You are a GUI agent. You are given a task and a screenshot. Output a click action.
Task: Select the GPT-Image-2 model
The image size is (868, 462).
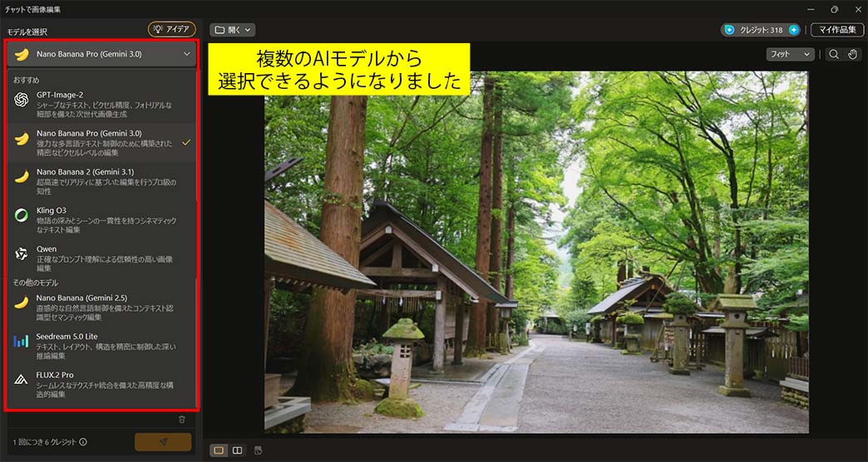101,105
